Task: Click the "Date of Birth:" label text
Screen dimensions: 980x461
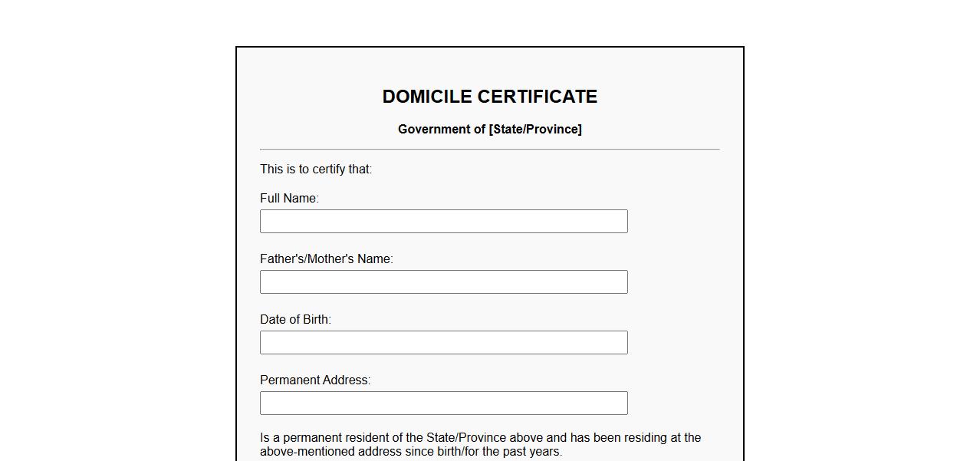Action: [x=295, y=319]
